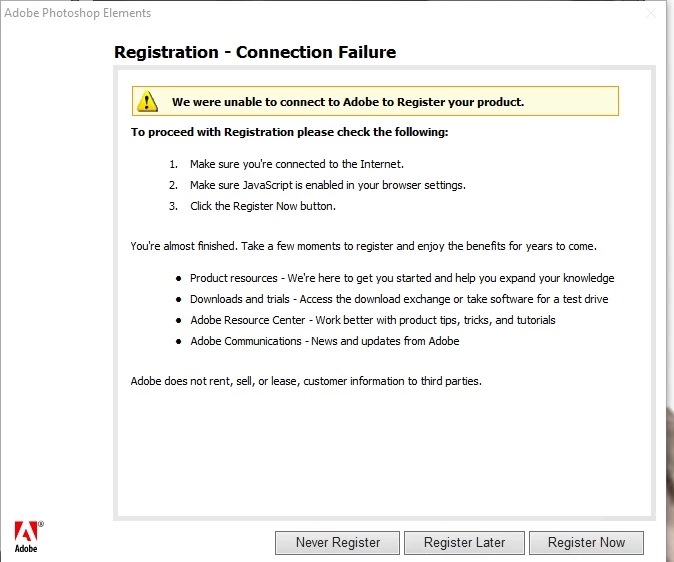674x562 pixels.
Task: Close the Adobe Photoshop Elements dialog
Action: (651, 13)
